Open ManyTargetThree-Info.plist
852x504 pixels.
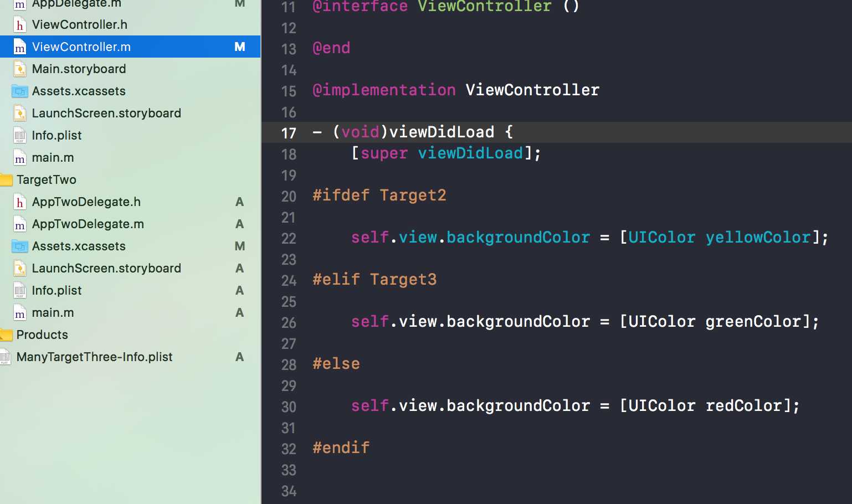coord(94,357)
